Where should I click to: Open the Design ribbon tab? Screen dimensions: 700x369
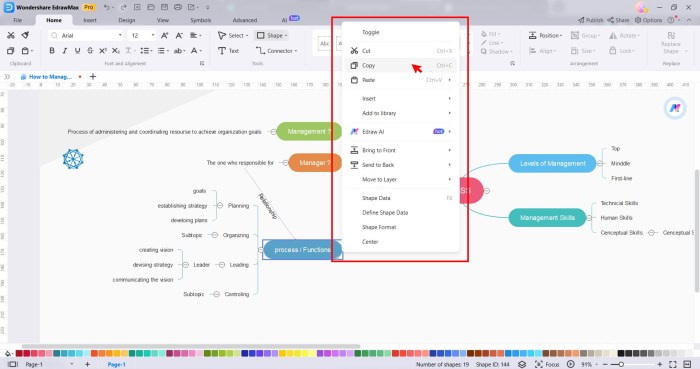(126, 20)
